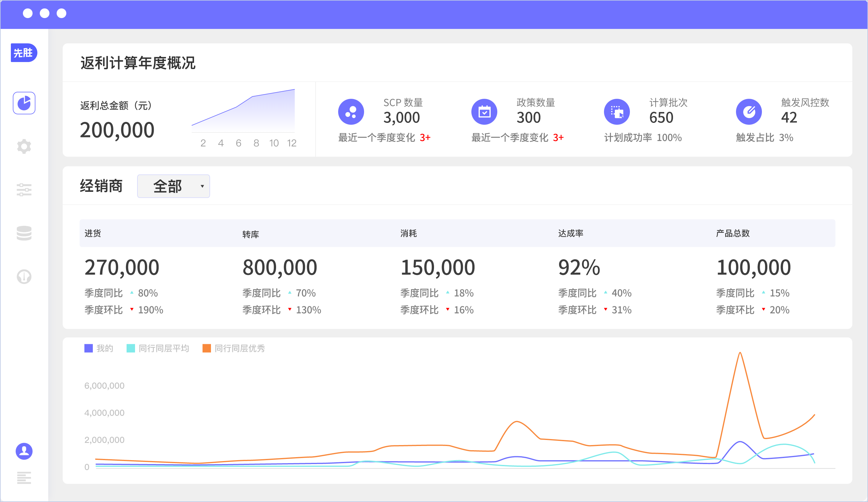Click the second white window control dot
The width and height of the screenshot is (868, 502).
pos(44,14)
